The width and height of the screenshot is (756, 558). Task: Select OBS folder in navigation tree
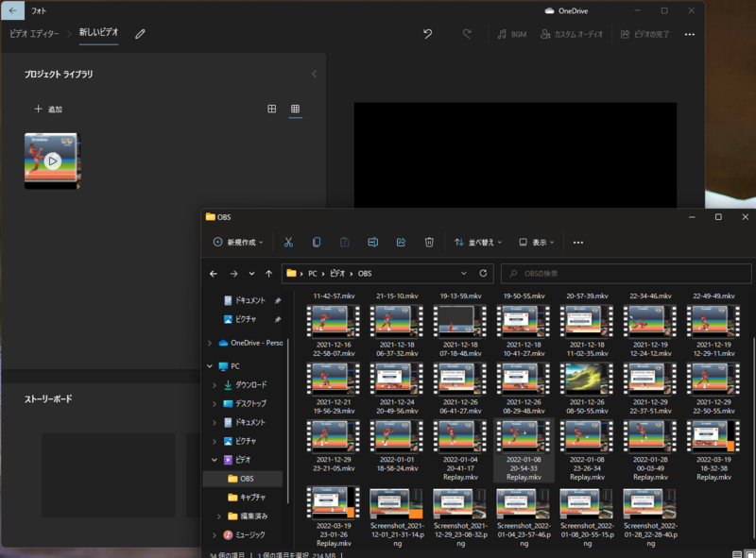point(243,479)
